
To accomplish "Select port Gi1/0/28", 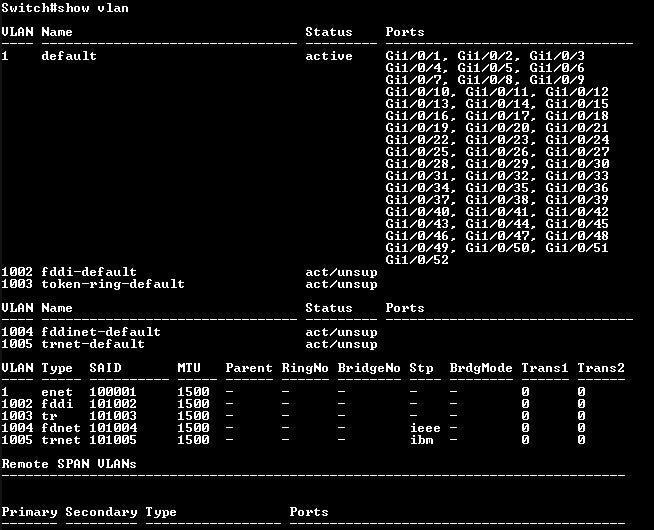I will [417, 164].
